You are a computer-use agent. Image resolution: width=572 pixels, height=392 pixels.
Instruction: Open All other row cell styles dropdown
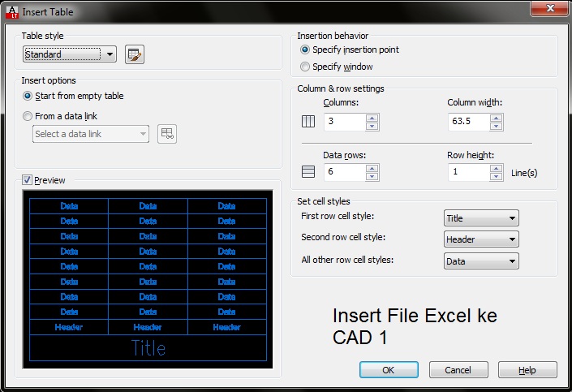point(481,261)
